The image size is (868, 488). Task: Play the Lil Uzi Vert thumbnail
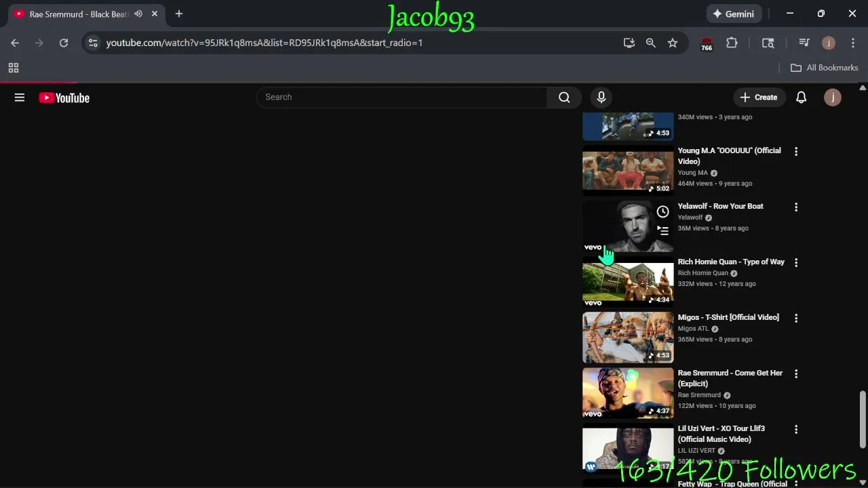(628, 448)
